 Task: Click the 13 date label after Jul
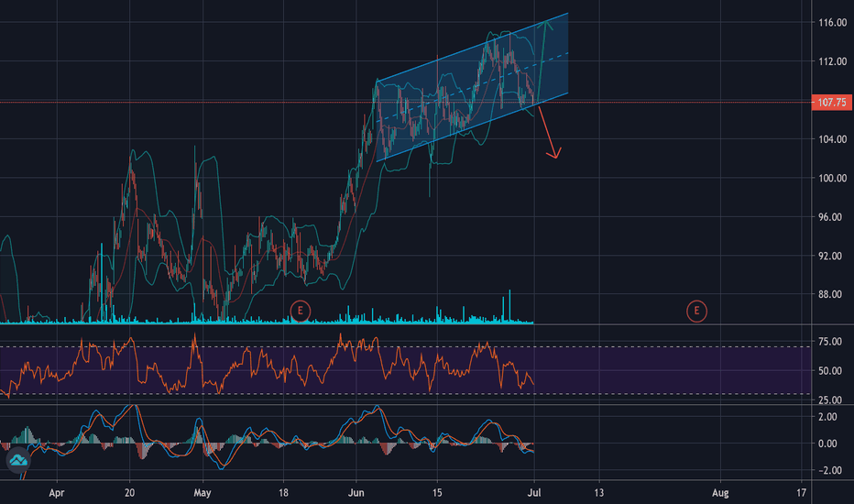[599, 493]
